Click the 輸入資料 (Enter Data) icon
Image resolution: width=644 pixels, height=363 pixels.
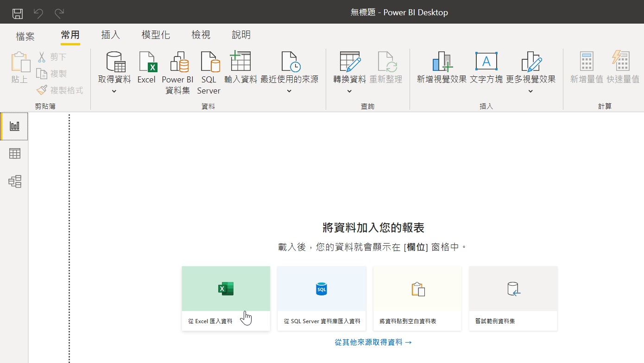[240, 60]
